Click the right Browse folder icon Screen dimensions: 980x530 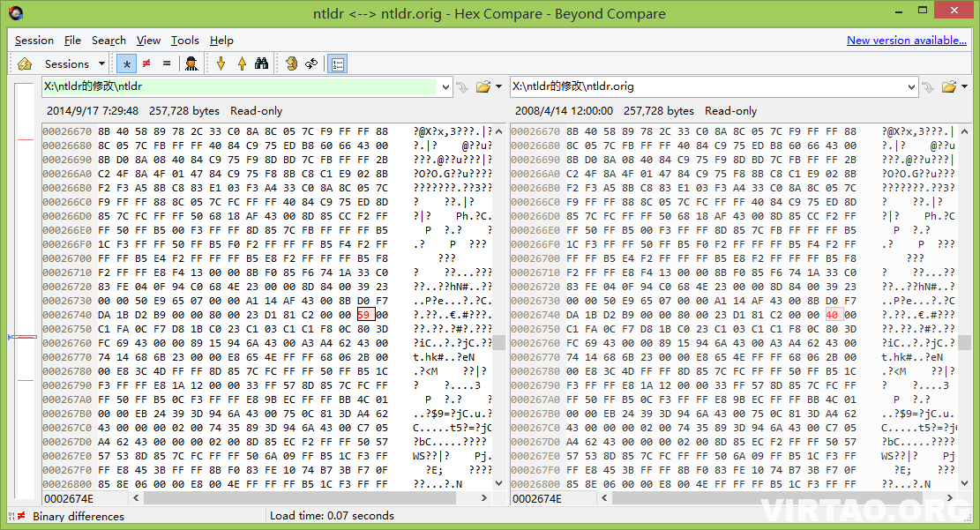click(949, 87)
